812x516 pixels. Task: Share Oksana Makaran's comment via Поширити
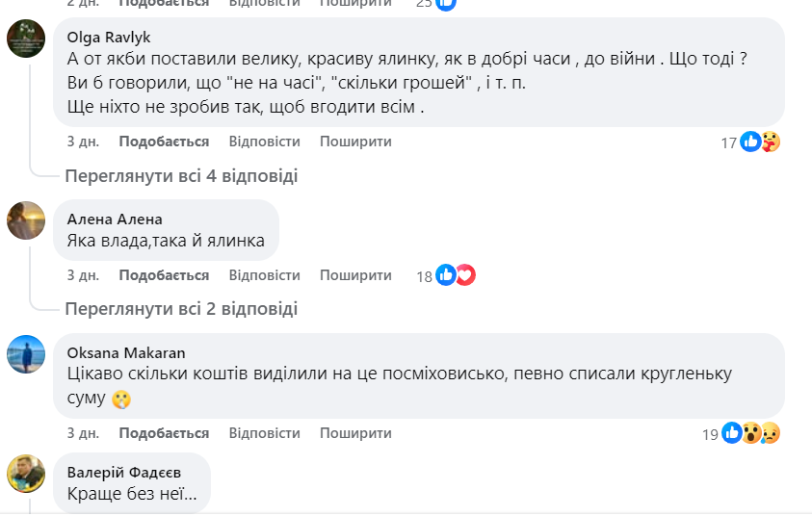[x=355, y=433]
